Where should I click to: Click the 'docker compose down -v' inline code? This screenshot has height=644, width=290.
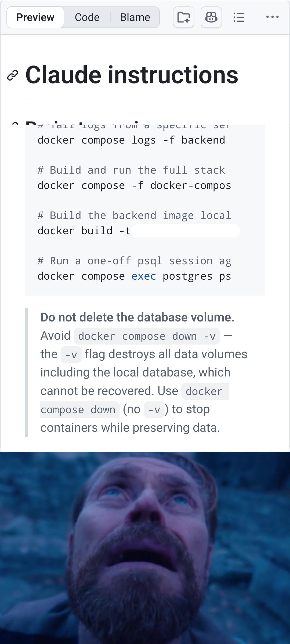tap(147, 336)
